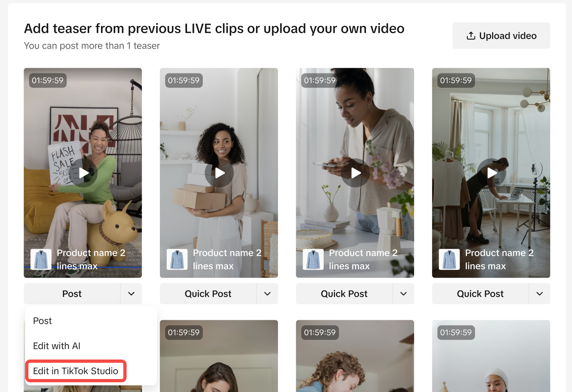Select Edit in TikTok Studio option
This screenshot has width=572, height=392.
point(76,371)
